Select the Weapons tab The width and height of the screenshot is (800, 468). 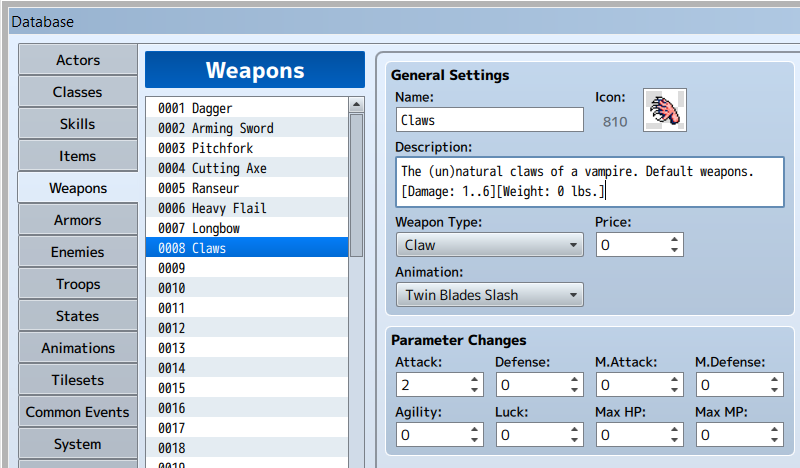(x=78, y=188)
